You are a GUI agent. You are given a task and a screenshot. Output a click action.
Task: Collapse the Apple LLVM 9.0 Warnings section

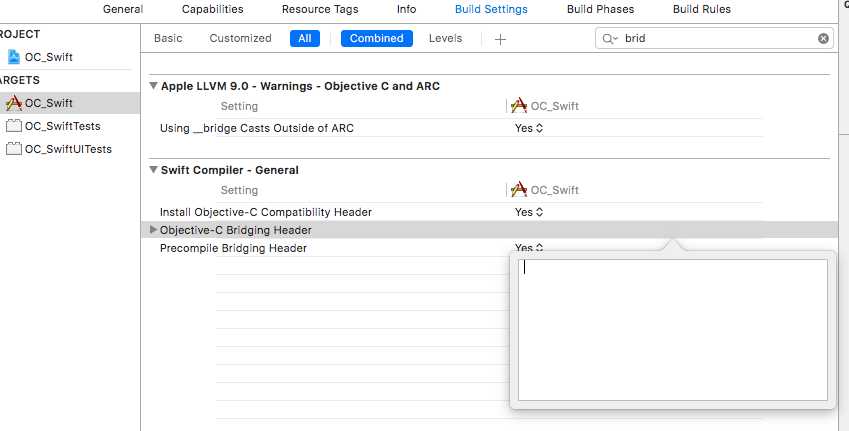click(x=153, y=86)
